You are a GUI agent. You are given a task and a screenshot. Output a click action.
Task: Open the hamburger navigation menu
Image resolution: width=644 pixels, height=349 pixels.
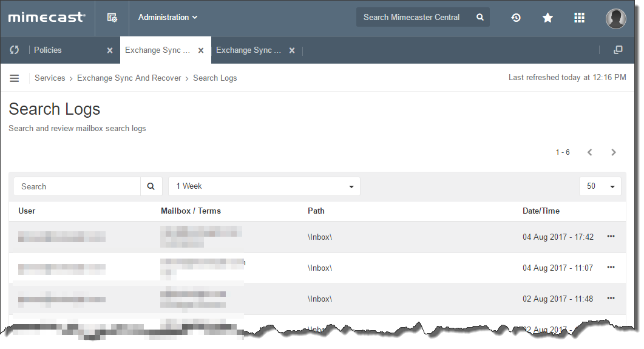click(x=15, y=78)
